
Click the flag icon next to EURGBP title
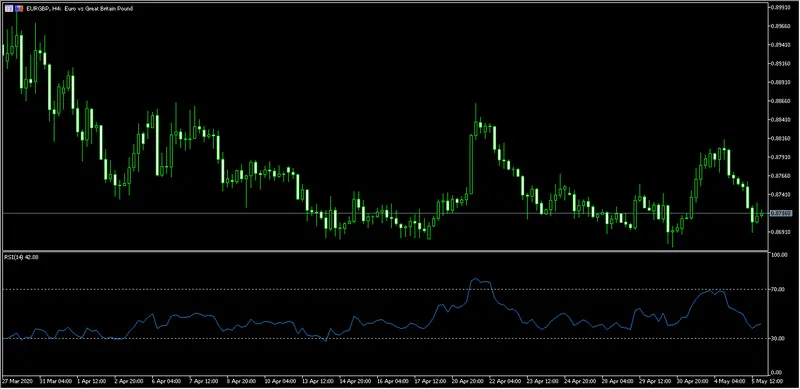[19, 9]
